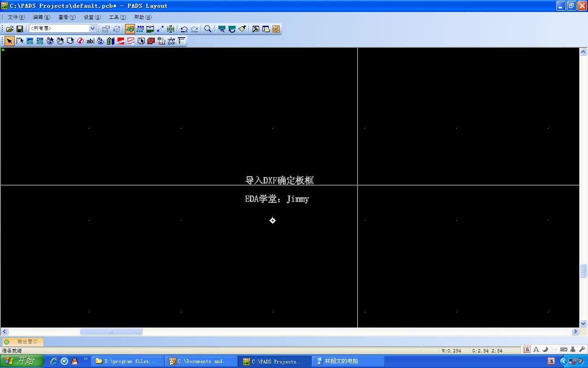Click the DXF import icon
The width and height of the screenshot is (588, 368).
pos(171,41)
